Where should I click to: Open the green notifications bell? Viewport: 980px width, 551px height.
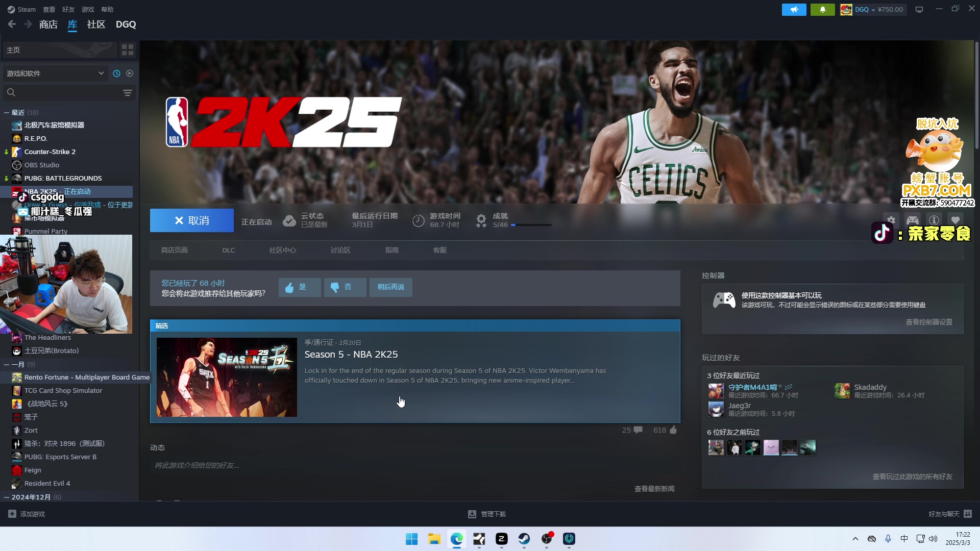pos(823,10)
